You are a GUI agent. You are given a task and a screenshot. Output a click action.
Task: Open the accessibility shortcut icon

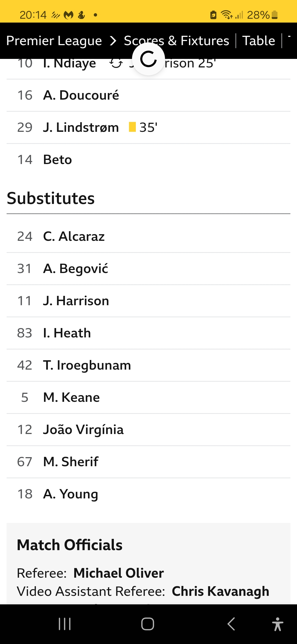coord(277,624)
